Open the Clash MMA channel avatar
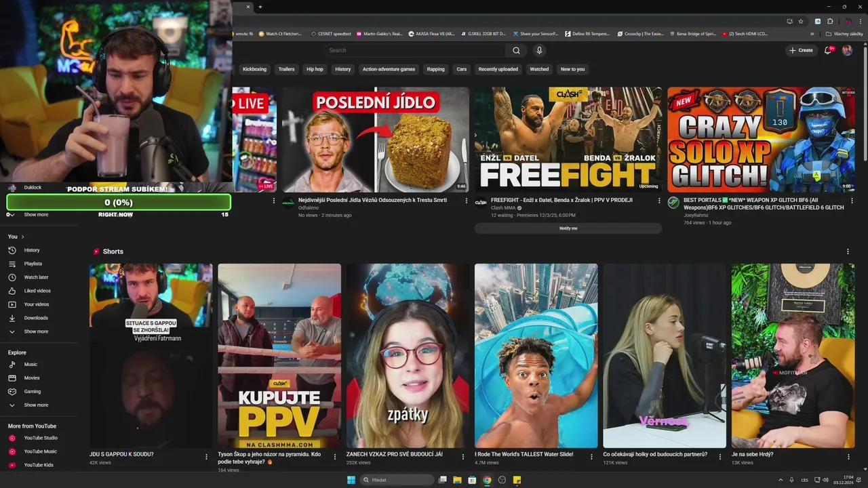 pyautogui.click(x=481, y=203)
